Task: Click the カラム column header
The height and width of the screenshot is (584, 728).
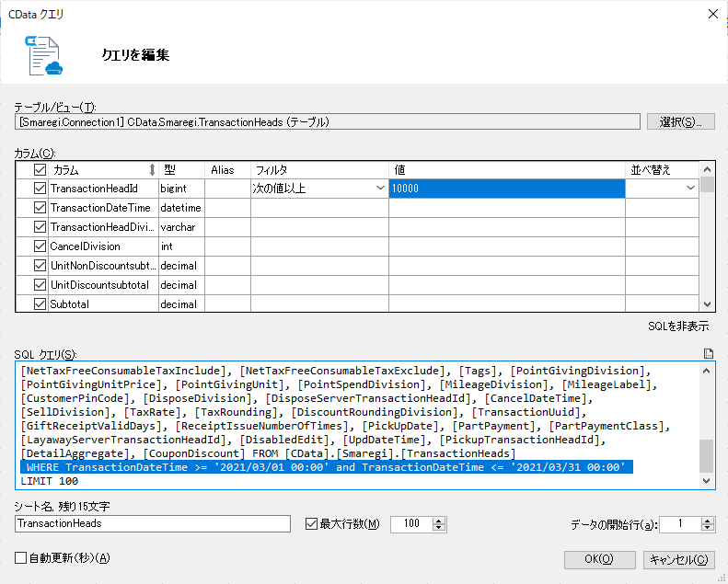Action: (x=103, y=170)
